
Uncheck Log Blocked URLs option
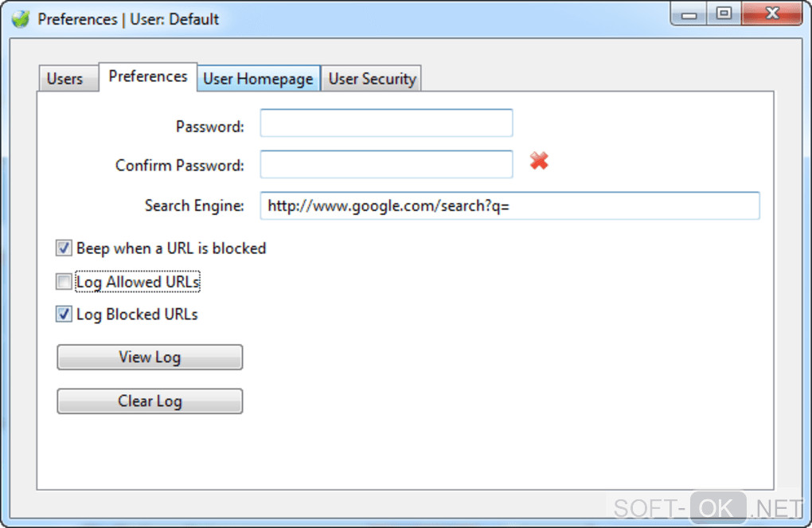point(64,315)
